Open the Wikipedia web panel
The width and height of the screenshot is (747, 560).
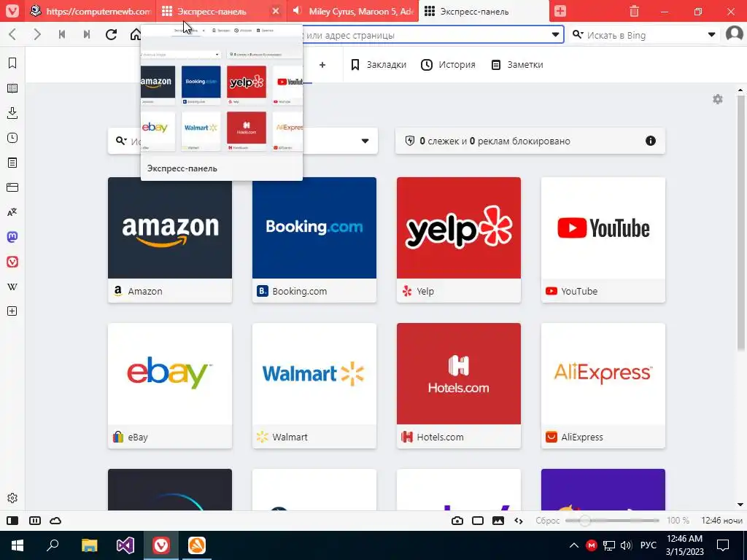[x=12, y=287]
